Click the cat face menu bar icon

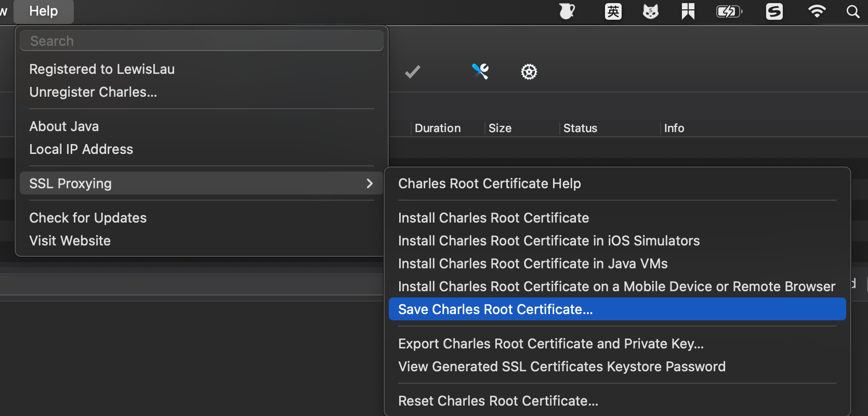click(651, 11)
